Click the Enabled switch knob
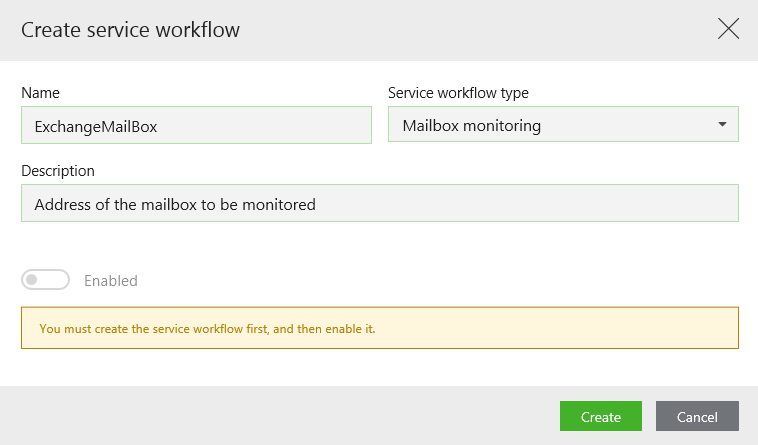758x445 pixels. coord(33,280)
